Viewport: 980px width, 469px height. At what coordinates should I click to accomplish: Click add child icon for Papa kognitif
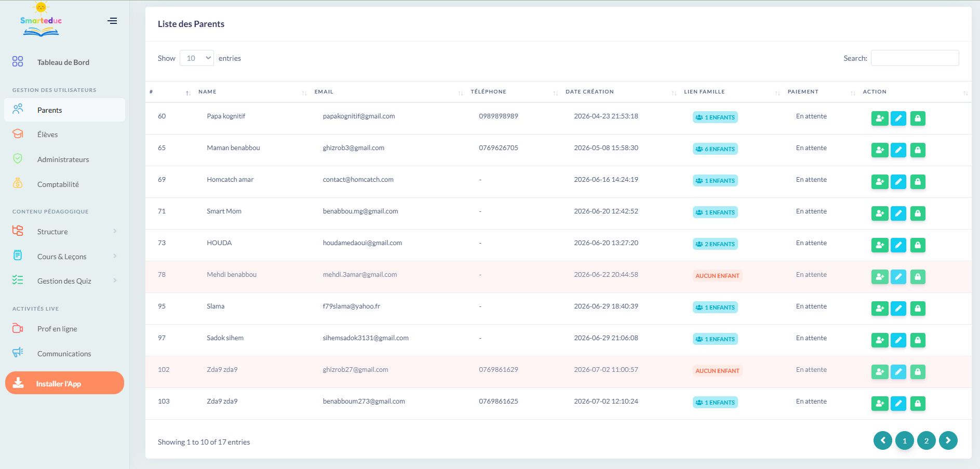pos(879,118)
